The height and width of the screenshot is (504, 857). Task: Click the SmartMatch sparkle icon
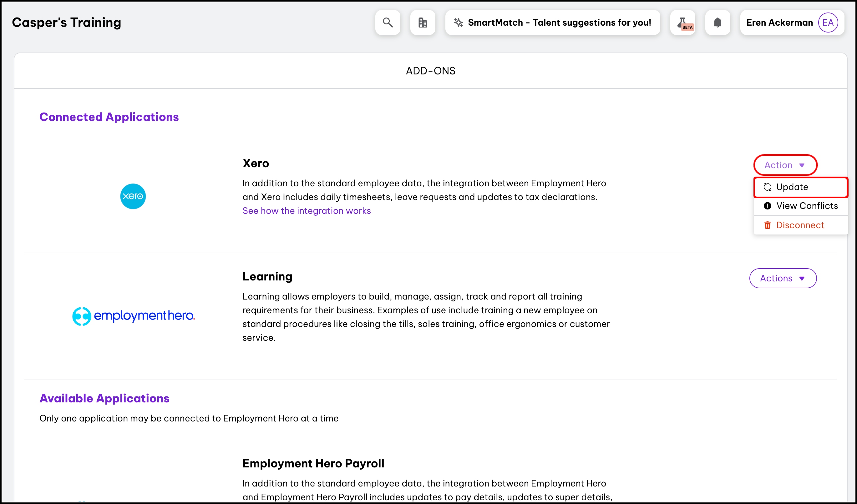pyautogui.click(x=459, y=23)
